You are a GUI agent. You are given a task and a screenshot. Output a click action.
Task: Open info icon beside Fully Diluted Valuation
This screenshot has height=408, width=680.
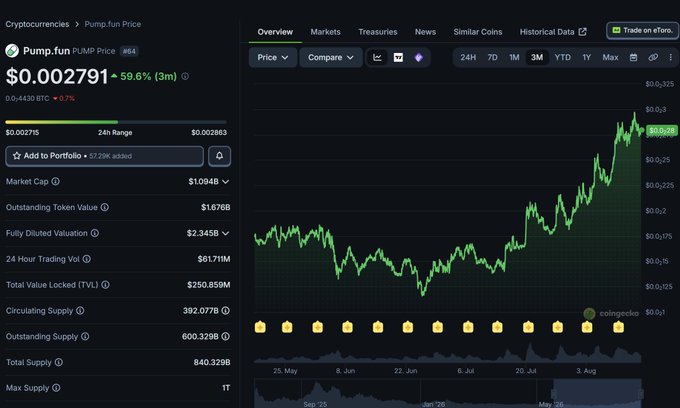pos(95,233)
